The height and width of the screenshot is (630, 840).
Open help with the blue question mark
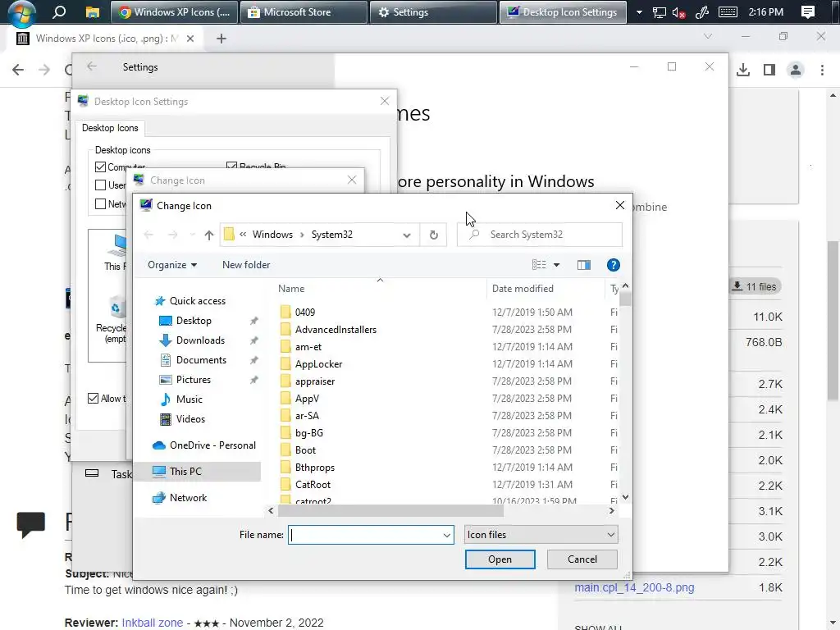(x=614, y=265)
